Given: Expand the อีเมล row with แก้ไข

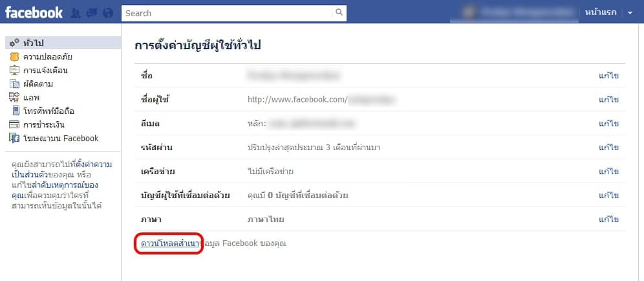Looking at the screenshot, I should tap(380, 124).
